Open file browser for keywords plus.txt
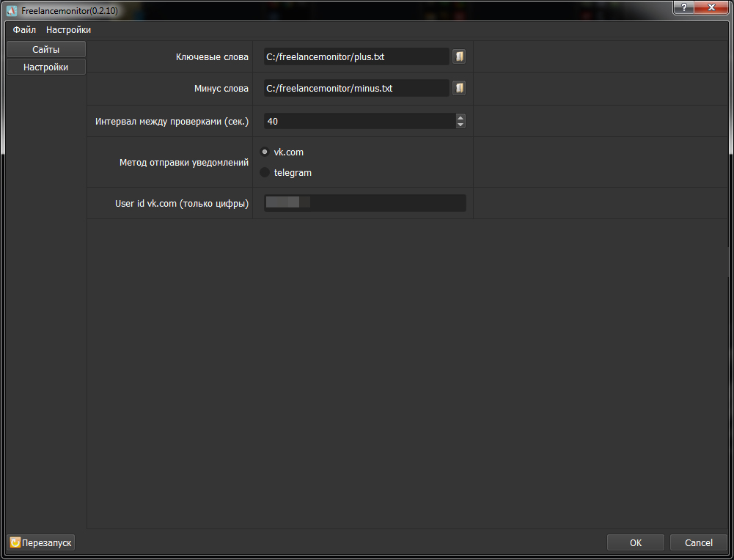Image resolution: width=734 pixels, height=560 pixels. (459, 56)
